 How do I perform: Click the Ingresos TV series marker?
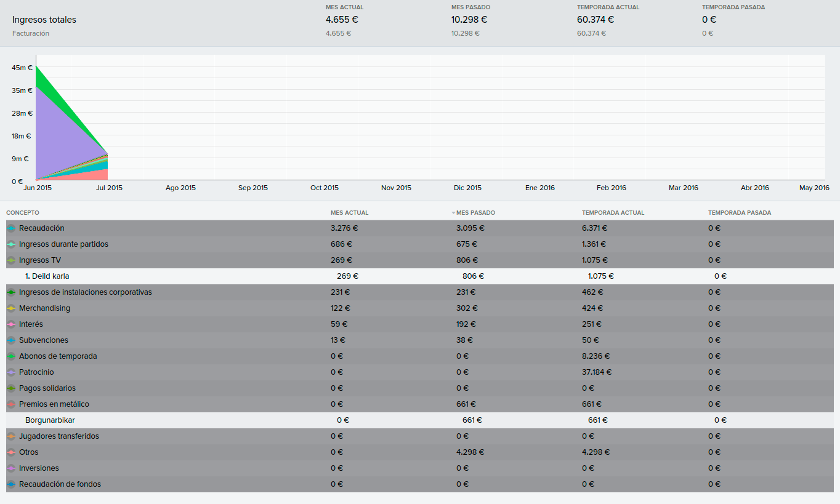click(11, 260)
